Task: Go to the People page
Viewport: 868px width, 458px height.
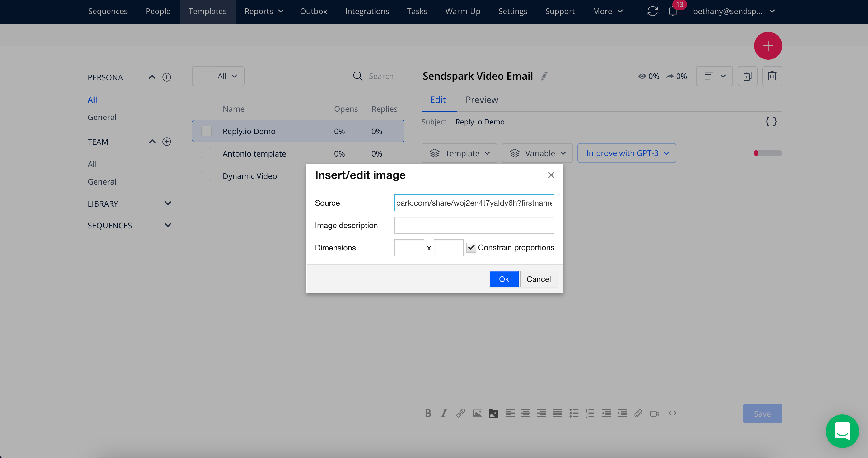Action: coord(158,11)
